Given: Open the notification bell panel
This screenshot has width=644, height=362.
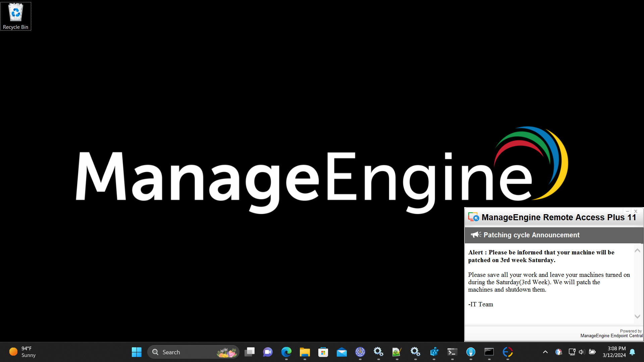Looking at the screenshot, I should coord(632,352).
